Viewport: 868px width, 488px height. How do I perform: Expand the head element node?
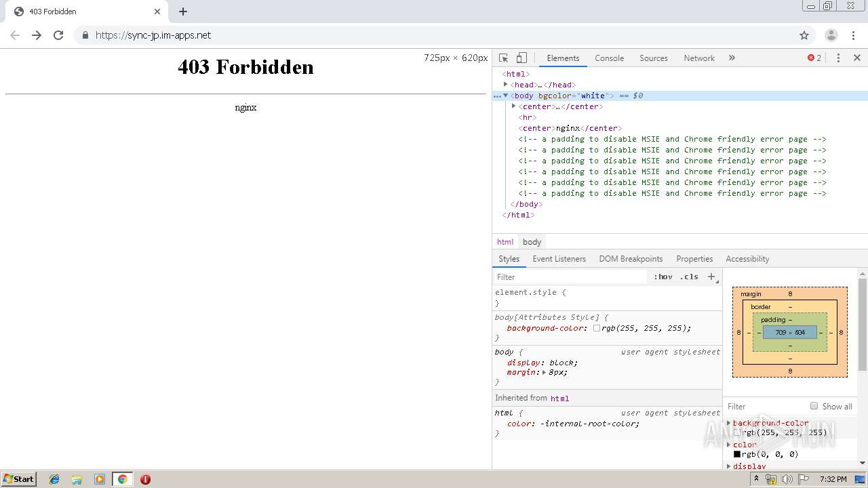pyautogui.click(x=506, y=85)
